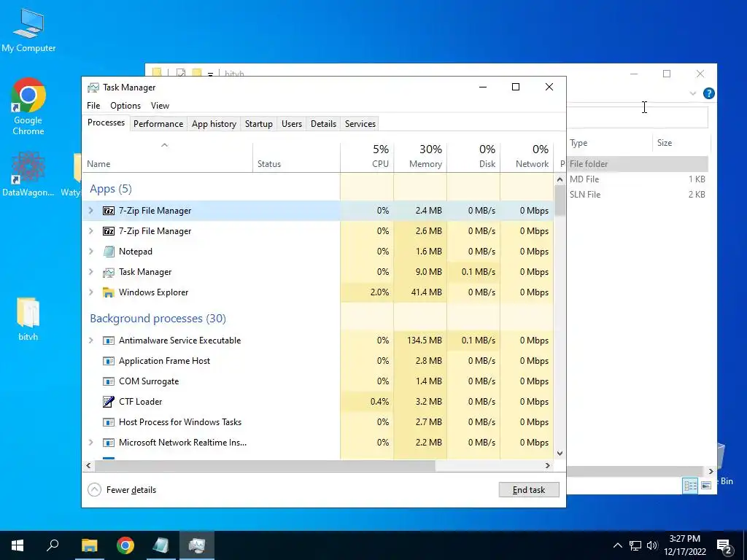Viewport: 747px width, 560px height.
Task: Click the Antimalware Service Executable icon
Action: [x=109, y=341]
